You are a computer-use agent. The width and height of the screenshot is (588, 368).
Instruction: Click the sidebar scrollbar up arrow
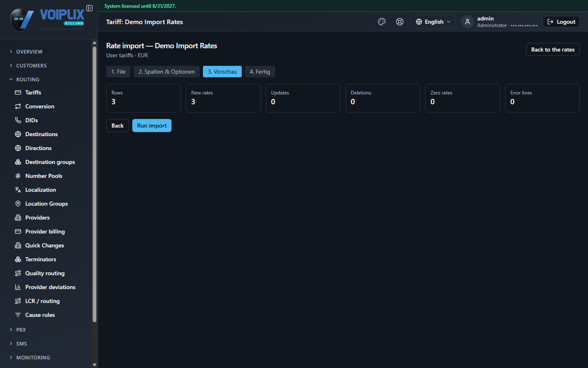pos(94,43)
